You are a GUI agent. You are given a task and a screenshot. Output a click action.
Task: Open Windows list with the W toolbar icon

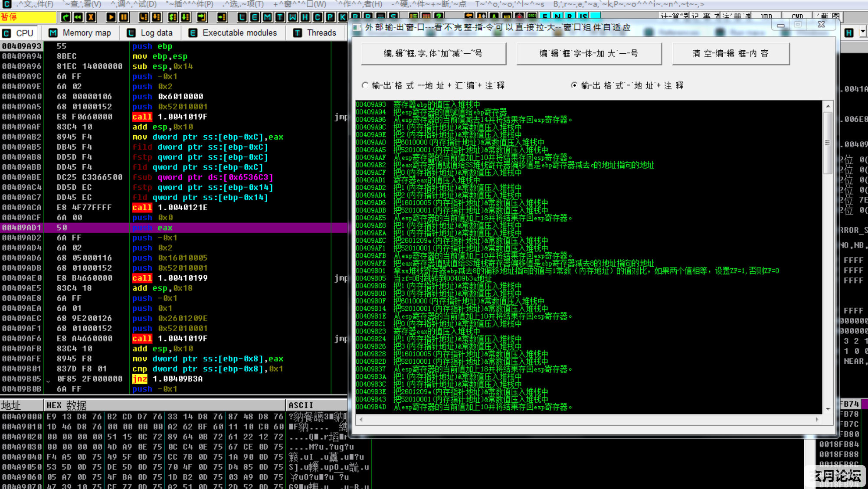pyautogui.click(x=292, y=17)
